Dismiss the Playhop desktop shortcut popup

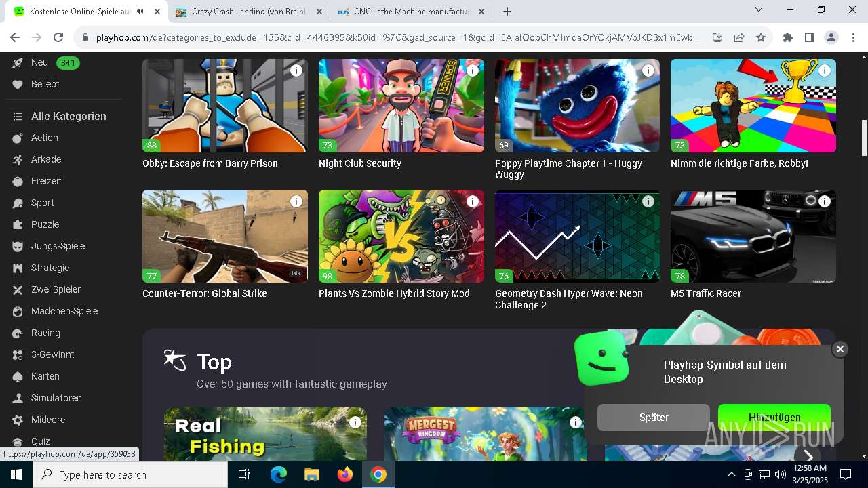(x=840, y=349)
